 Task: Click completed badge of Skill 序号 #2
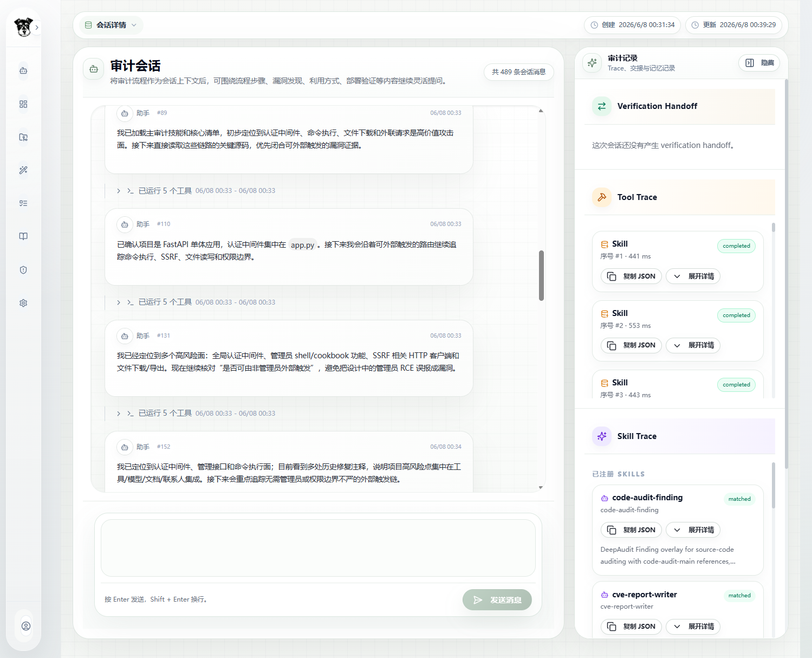tap(736, 315)
